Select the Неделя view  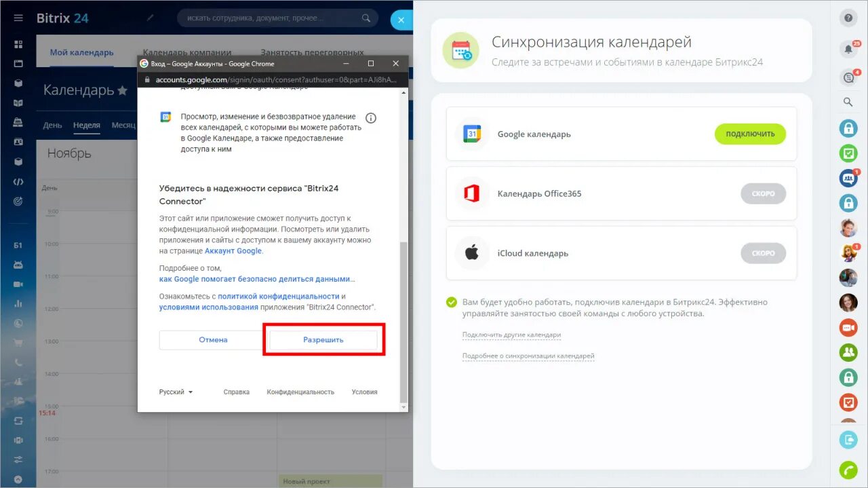click(87, 125)
